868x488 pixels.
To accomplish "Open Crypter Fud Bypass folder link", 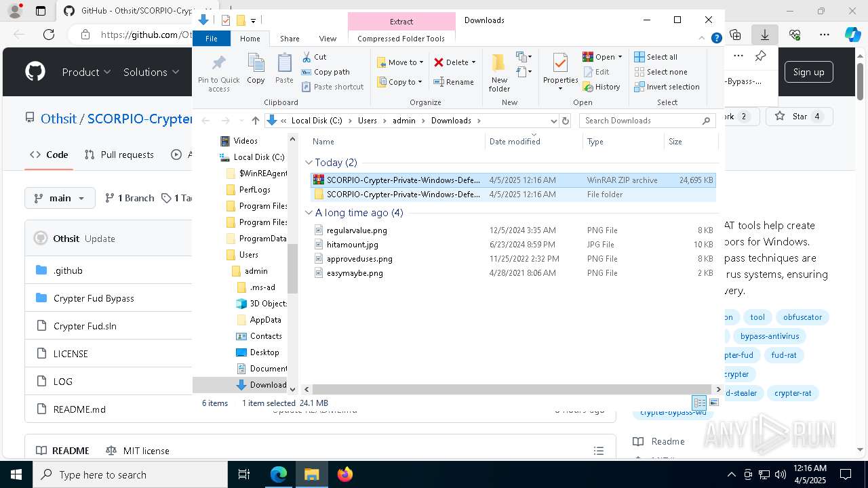I will point(94,298).
